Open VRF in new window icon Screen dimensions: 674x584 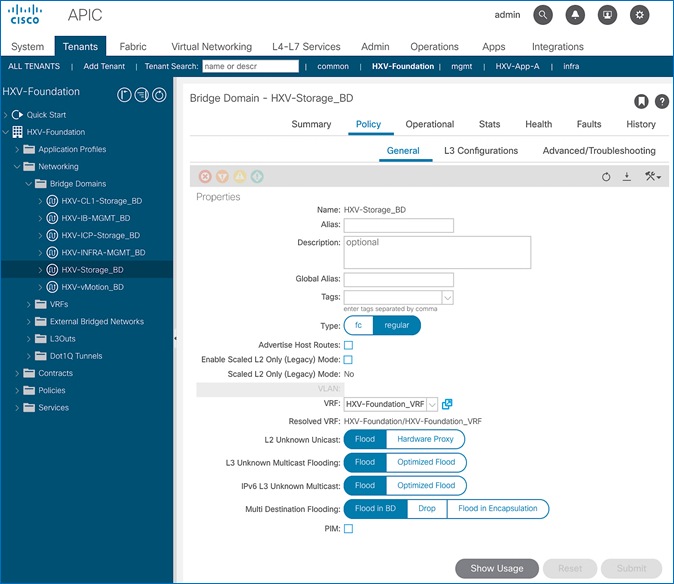point(447,404)
